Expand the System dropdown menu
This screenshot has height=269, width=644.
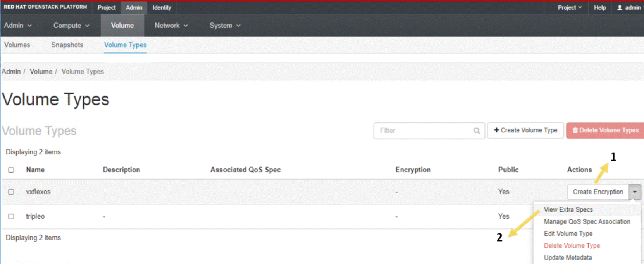pos(225,26)
